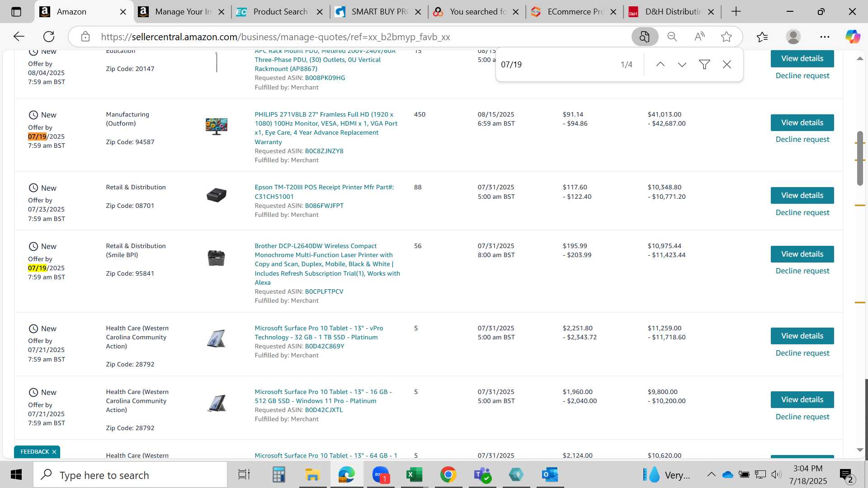Close the Amazon tab
868x488 pixels.
[x=123, y=12]
